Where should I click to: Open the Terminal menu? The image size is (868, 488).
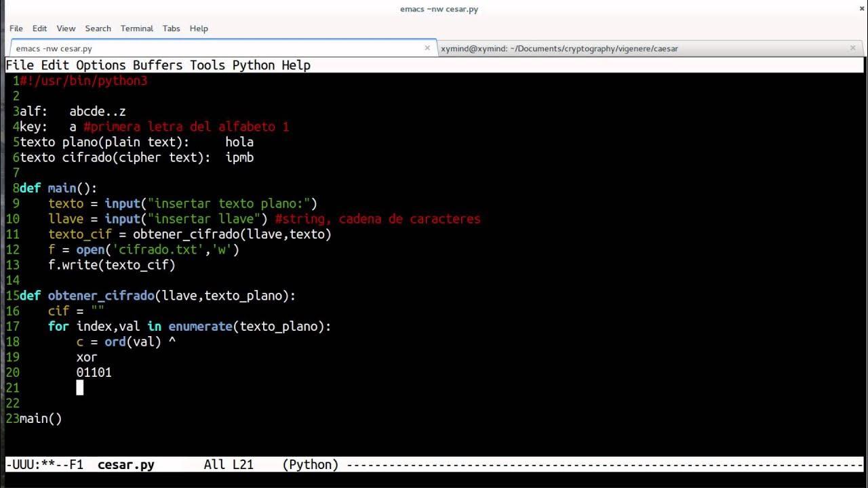(136, 28)
